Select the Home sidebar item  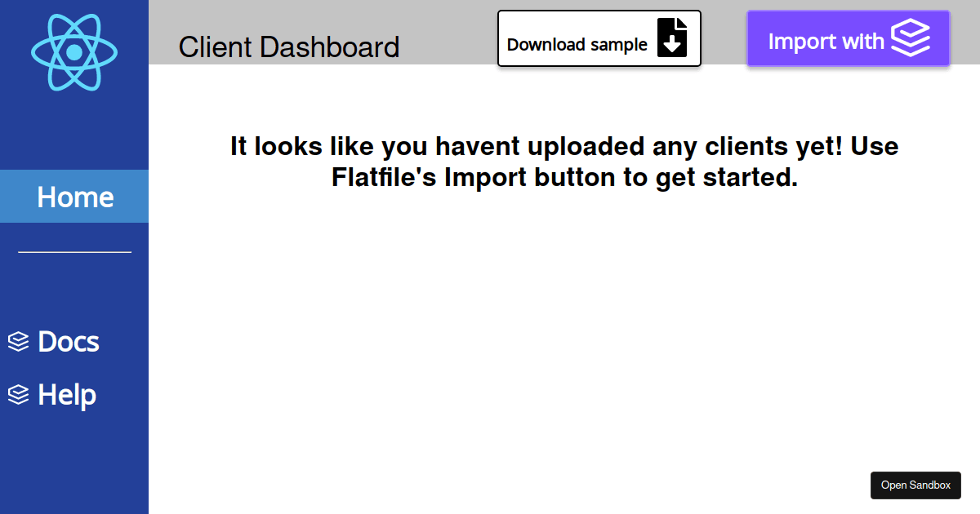tap(74, 197)
